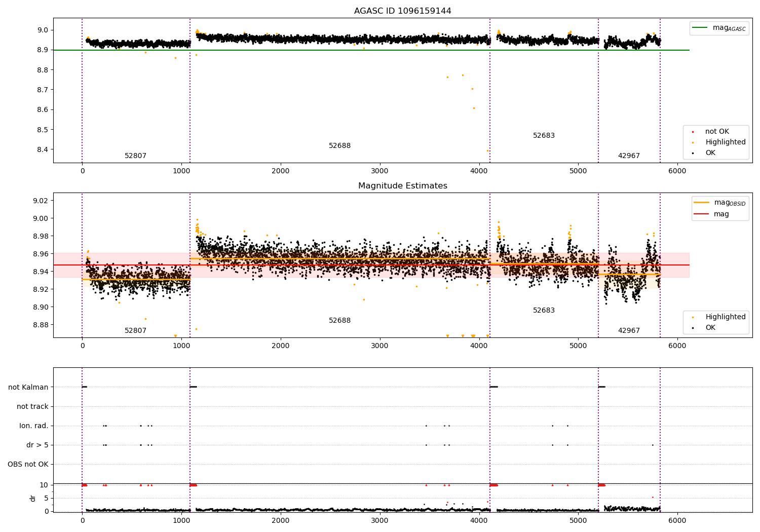Click y-axis tick 9.0 in top plot
The height and width of the screenshot is (532, 760).
[44, 30]
